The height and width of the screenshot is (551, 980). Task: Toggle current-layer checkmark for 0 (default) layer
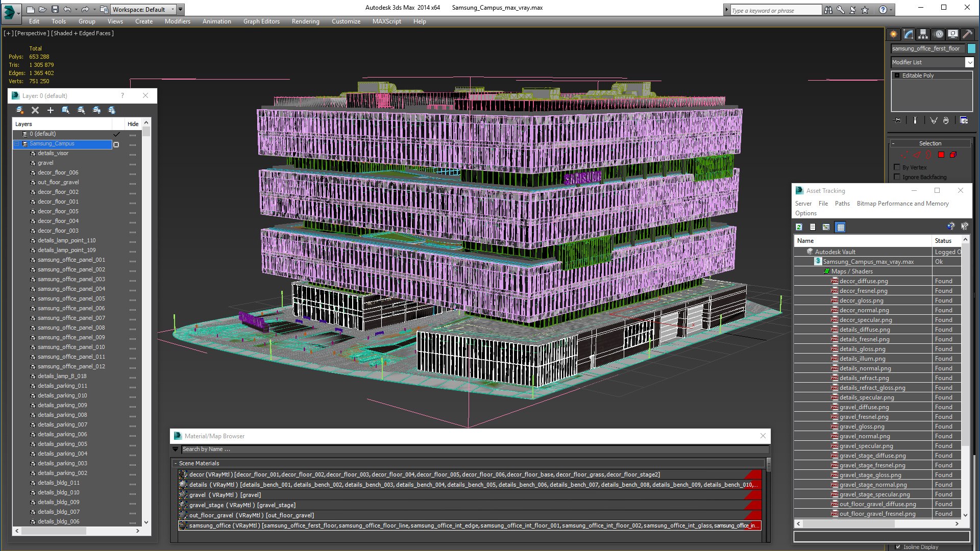[x=116, y=134]
